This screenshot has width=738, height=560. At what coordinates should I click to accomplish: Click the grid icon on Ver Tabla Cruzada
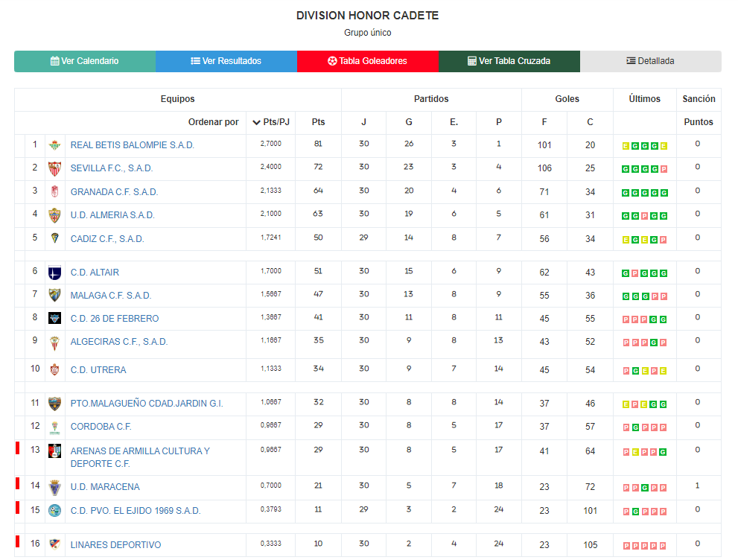coord(472,61)
